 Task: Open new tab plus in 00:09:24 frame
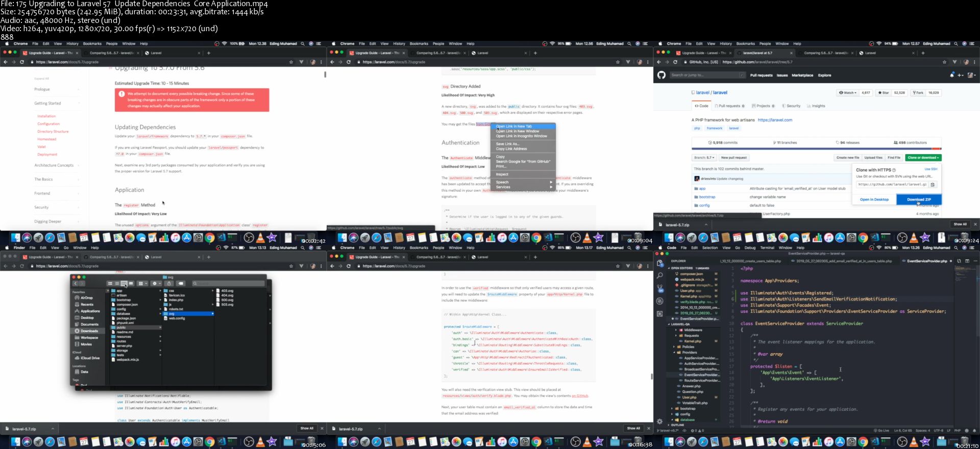(x=923, y=53)
